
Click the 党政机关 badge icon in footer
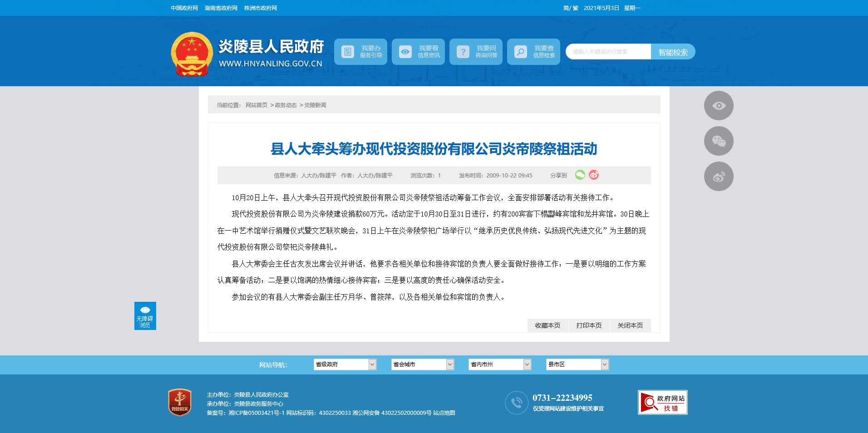tap(180, 402)
